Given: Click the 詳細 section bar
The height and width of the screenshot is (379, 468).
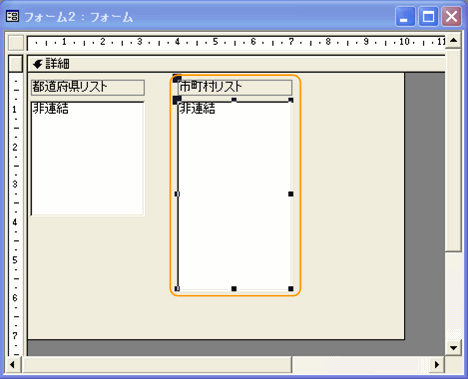Looking at the screenshot, I should pyautogui.click(x=236, y=63).
